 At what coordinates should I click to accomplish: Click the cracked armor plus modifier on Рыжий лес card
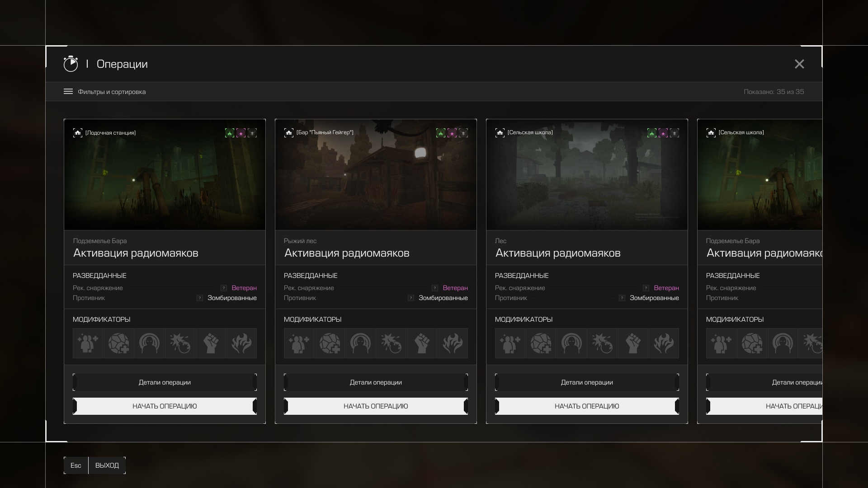[330, 343]
